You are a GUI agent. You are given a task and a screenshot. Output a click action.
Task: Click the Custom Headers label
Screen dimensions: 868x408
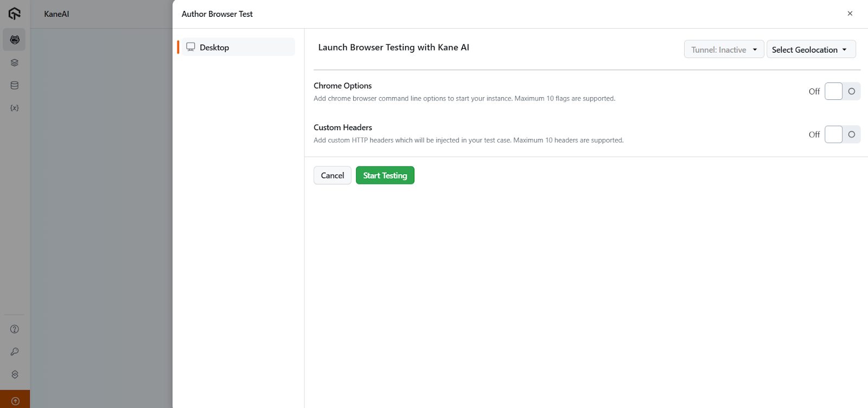coord(343,127)
